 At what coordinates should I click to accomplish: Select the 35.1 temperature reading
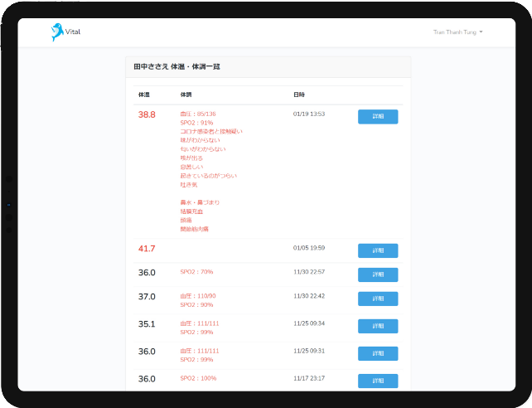point(147,324)
